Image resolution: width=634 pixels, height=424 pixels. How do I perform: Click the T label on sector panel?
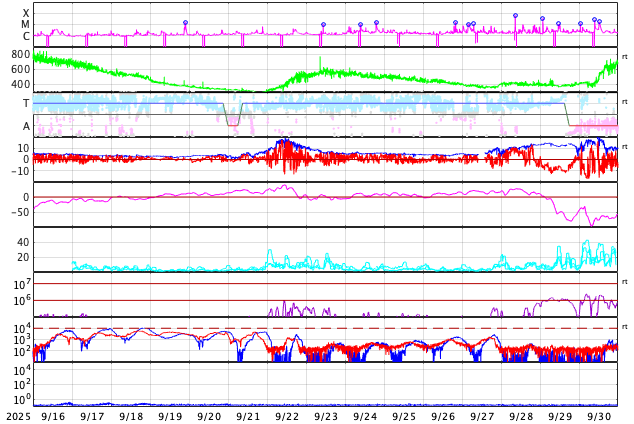tap(26, 103)
